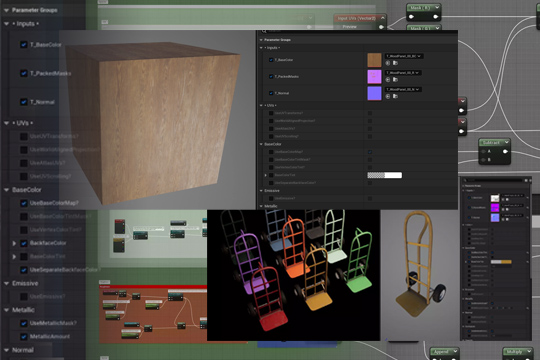Click browse-to-asset icon in T_Normal row
540x360 pixels.
point(395,96)
